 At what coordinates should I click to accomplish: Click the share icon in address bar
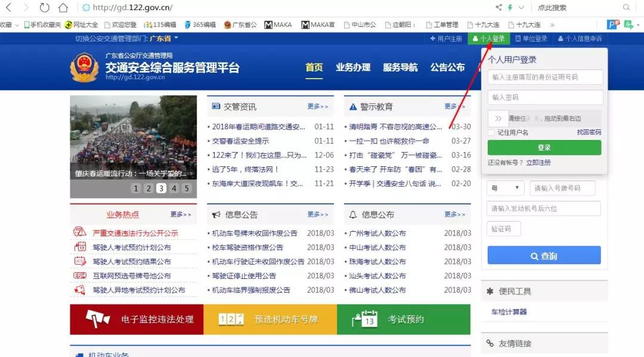pos(499,8)
